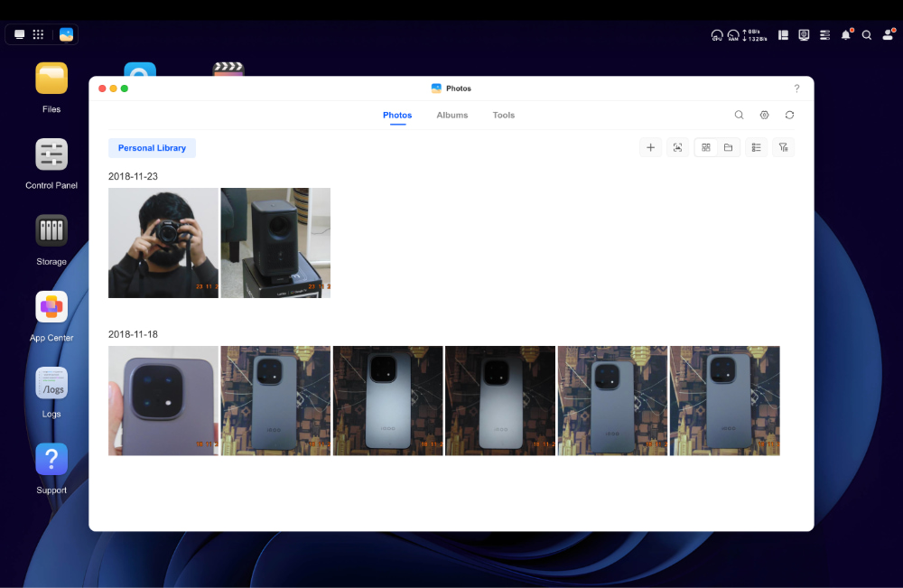Toggle grid view mode

(705, 147)
